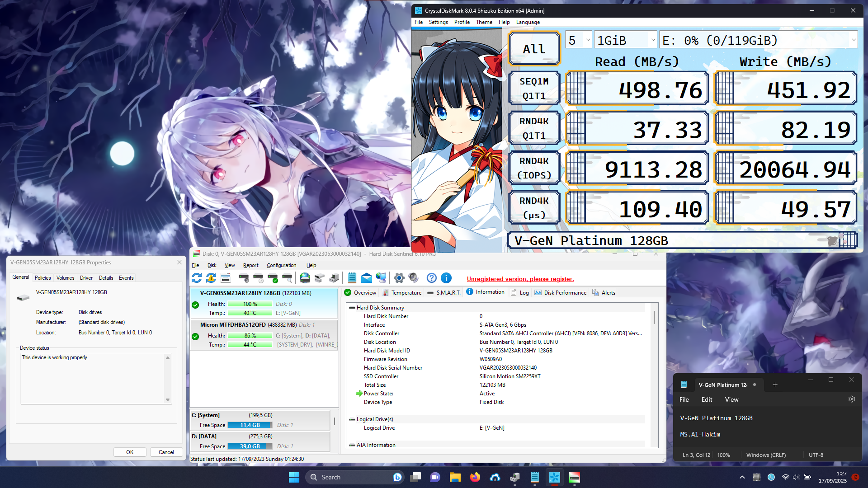Run the SEQ1M Q1T1 test button
Screen dimensions: 868x488
tap(534, 89)
